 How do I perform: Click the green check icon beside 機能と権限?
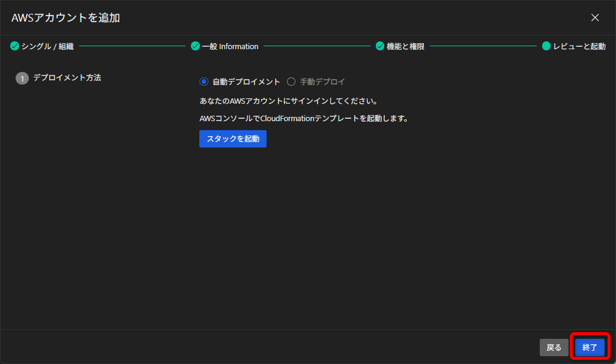380,46
